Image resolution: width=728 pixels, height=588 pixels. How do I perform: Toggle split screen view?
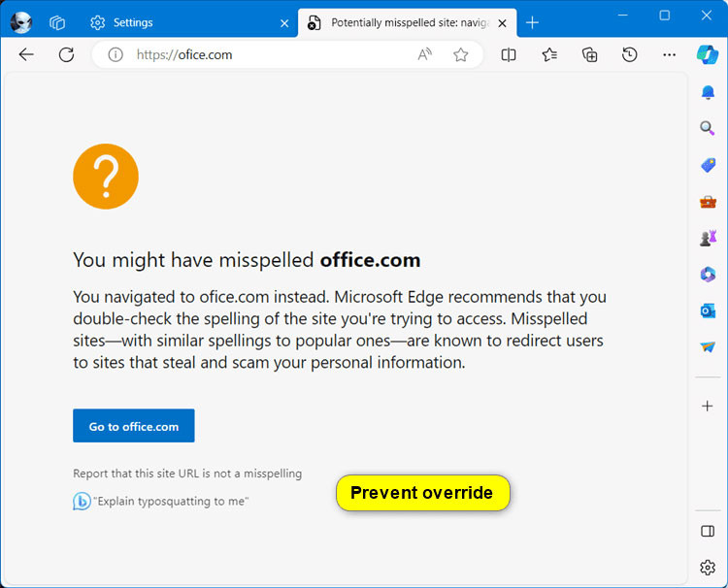pyautogui.click(x=509, y=54)
